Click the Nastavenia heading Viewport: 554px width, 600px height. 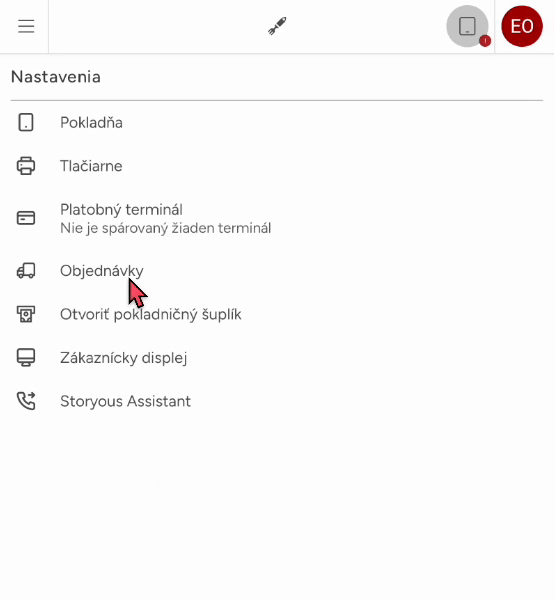[56, 77]
